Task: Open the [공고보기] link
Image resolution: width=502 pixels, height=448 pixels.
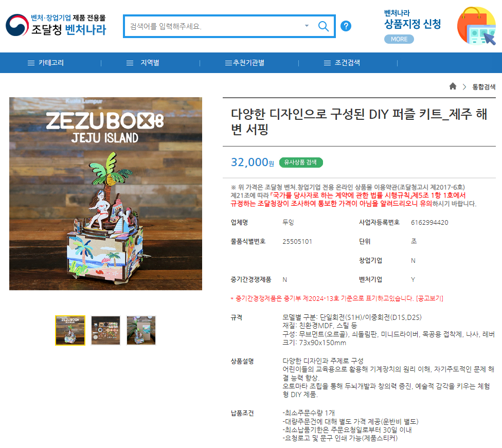Action: [x=429, y=298]
